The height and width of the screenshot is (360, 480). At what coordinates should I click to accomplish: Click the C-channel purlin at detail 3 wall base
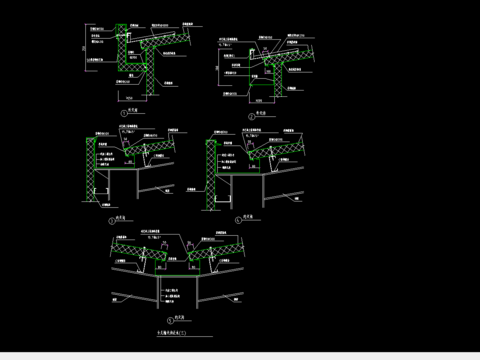click(101, 191)
